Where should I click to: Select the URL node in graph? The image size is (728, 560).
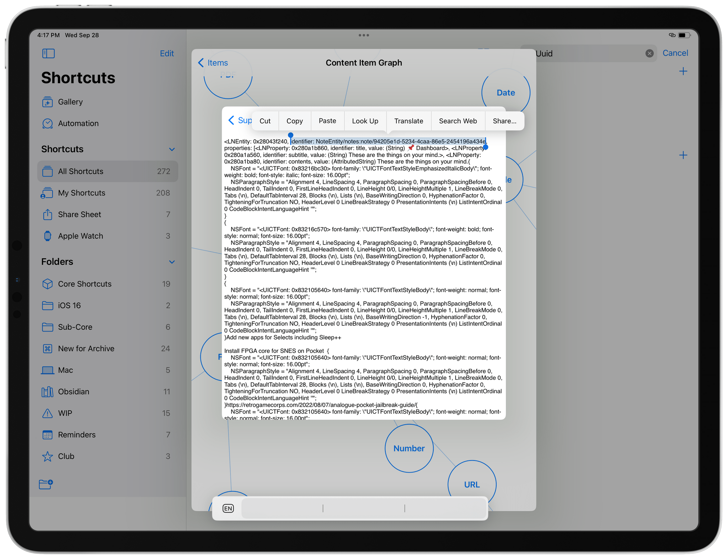(x=472, y=485)
